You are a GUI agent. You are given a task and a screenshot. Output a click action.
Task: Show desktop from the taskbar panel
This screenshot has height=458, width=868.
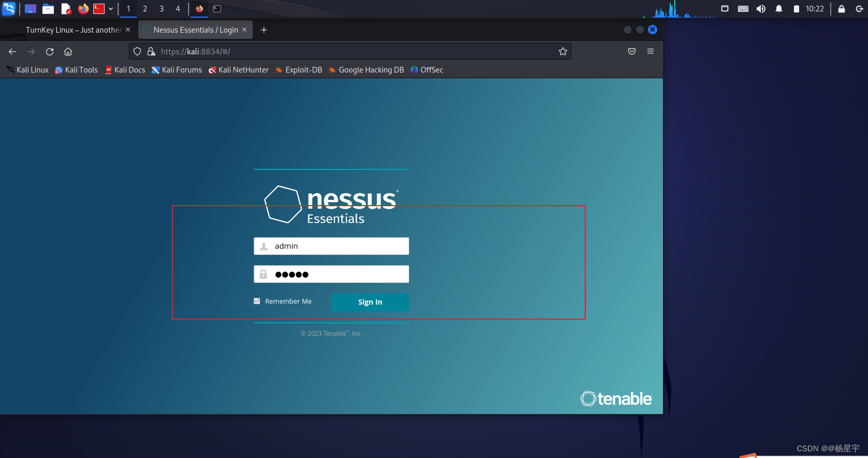(31, 9)
